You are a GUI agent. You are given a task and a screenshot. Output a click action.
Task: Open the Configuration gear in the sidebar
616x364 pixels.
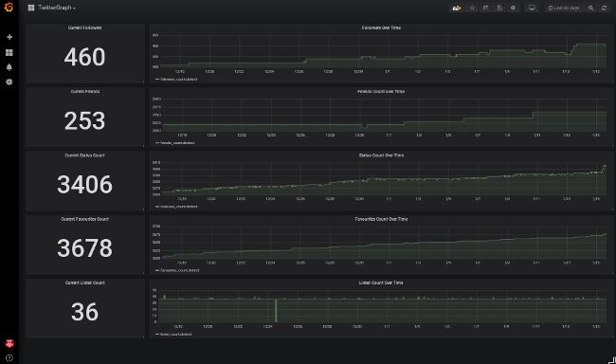click(9, 82)
